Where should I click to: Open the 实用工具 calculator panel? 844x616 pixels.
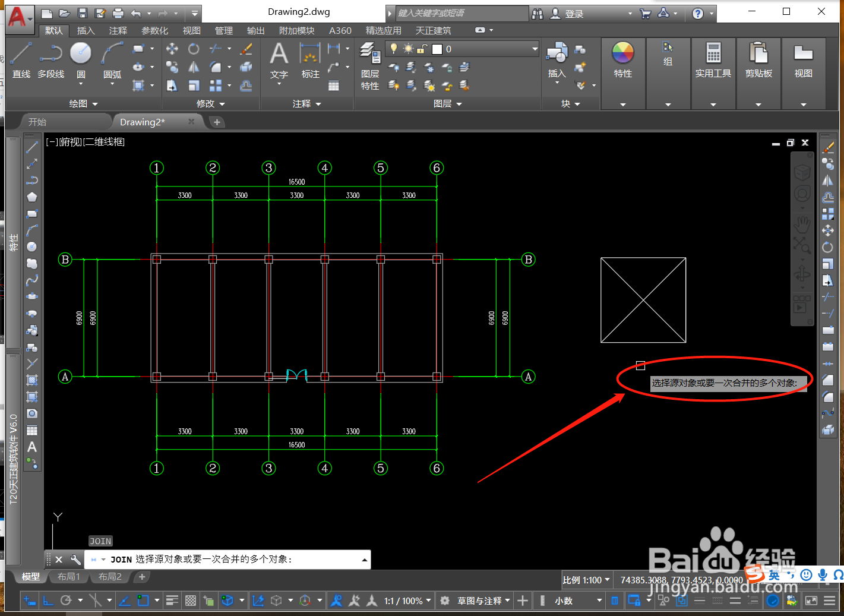point(713,59)
